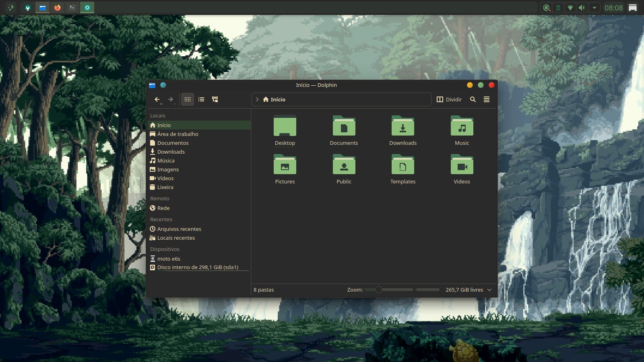Click the back navigation arrow

tap(157, 99)
